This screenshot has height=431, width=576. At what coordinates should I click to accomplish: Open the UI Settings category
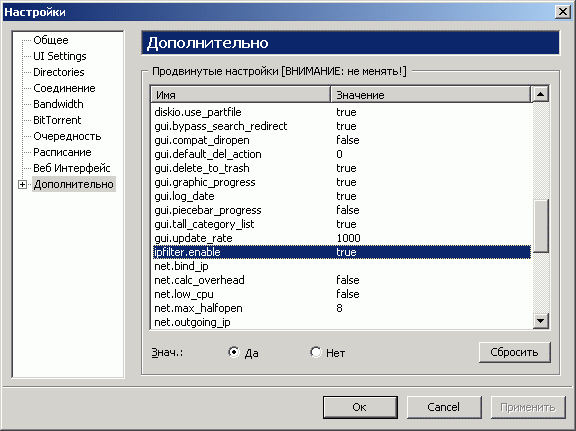(x=60, y=56)
